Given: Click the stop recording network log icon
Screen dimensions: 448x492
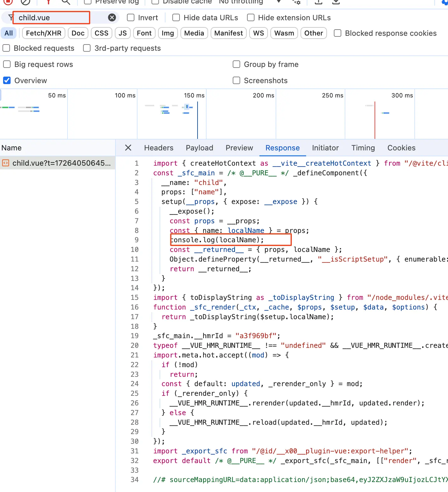Looking at the screenshot, I should click(8, 2).
